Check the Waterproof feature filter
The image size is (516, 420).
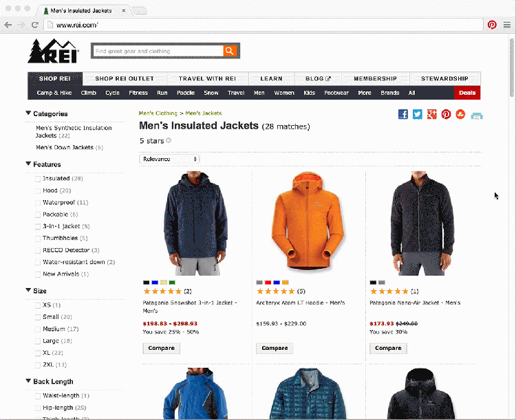tap(38, 203)
